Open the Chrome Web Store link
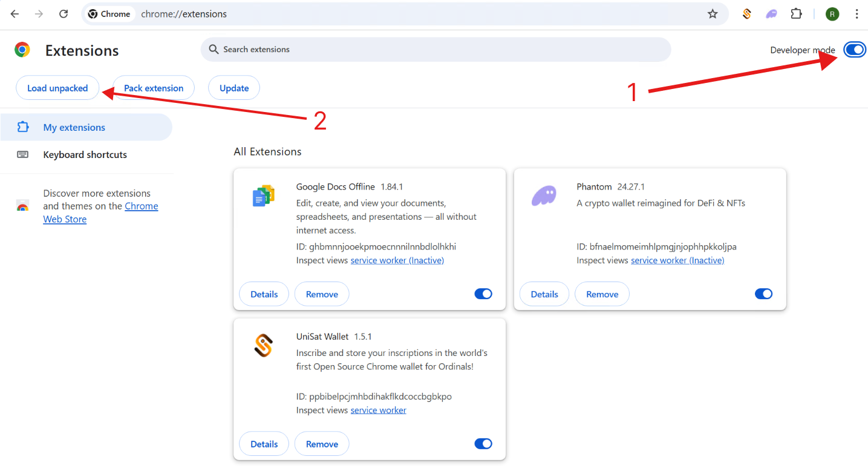The image size is (868, 468). click(x=141, y=206)
